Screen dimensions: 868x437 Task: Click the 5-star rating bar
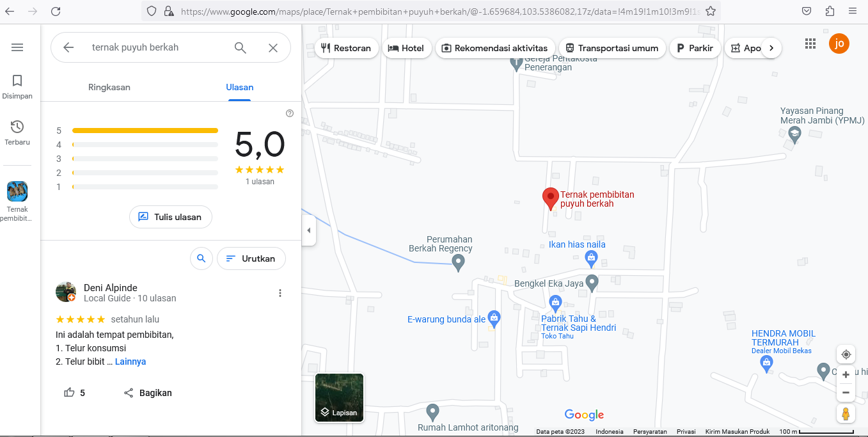click(145, 131)
